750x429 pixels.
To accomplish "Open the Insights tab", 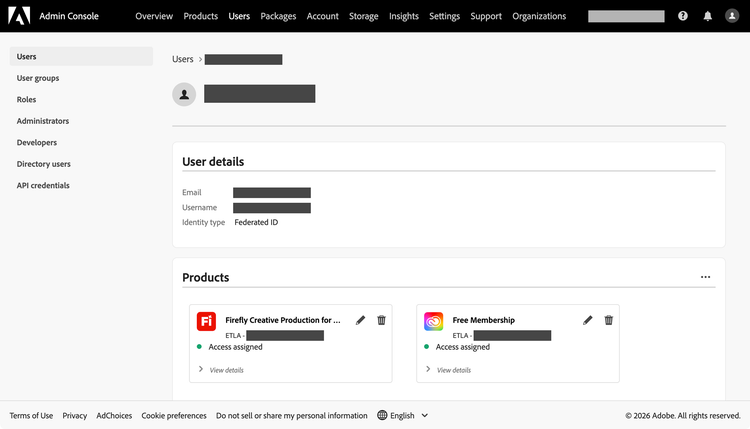I will 404,16.
